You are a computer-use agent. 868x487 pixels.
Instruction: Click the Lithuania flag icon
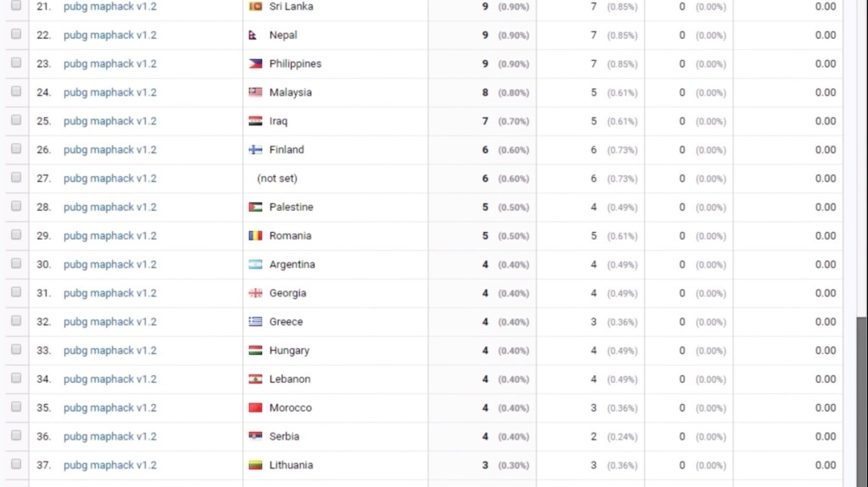[x=255, y=465]
